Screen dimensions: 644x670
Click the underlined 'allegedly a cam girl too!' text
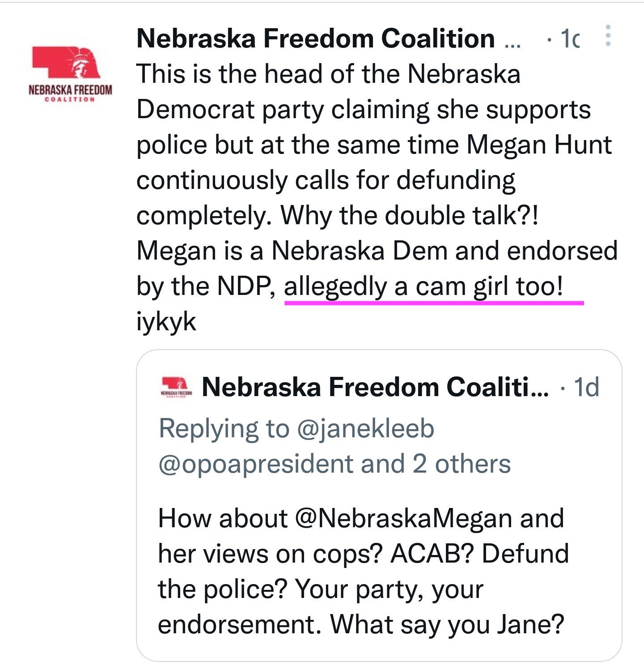click(x=424, y=286)
